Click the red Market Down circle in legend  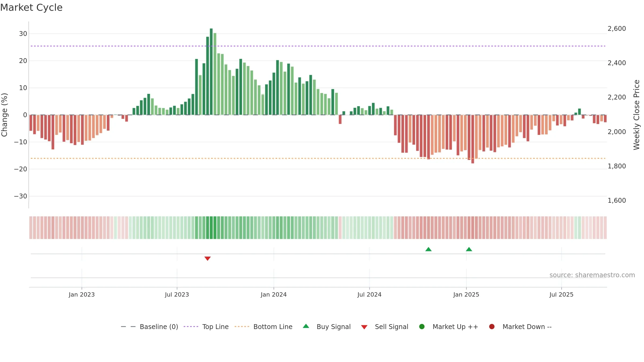point(492,327)
